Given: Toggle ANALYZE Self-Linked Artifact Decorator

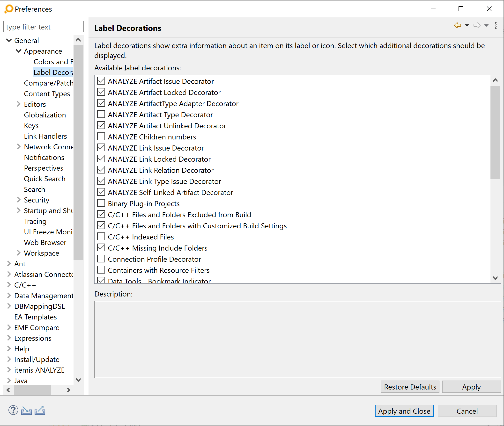Looking at the screenshot, I should coord(101,192).
